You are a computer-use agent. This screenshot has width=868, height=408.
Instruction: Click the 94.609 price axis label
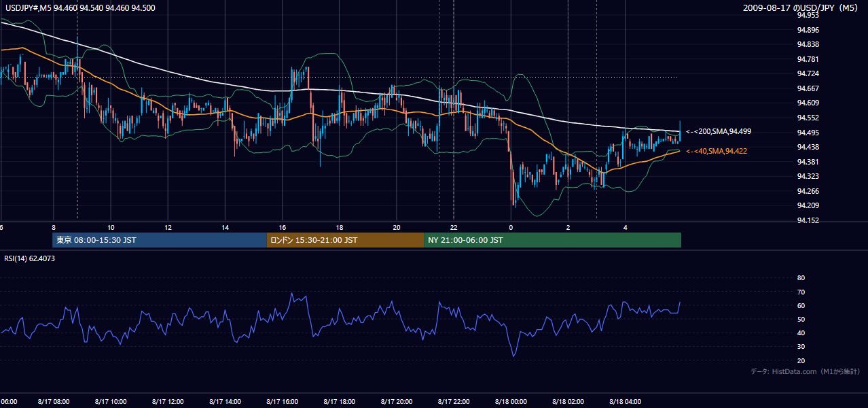click(808, 103)
